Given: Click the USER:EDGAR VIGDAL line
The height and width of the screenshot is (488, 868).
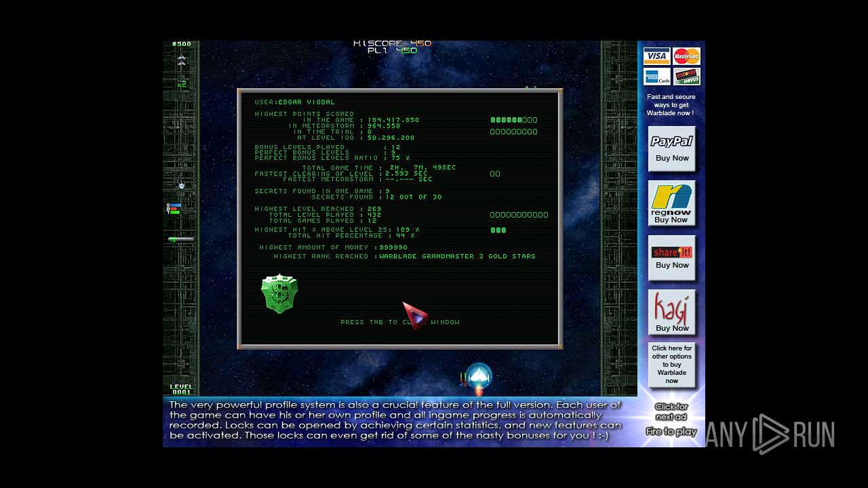Looking at the screenshot, I should pos(294,102).
